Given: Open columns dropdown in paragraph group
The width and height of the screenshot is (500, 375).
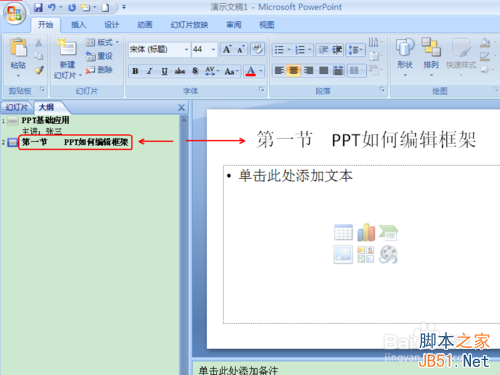Looking at the screenshot, I should [356, 70].
